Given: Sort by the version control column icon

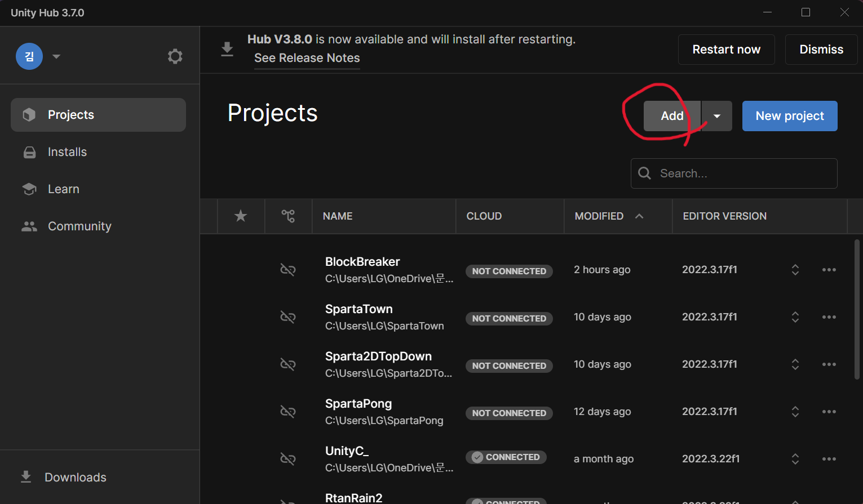Looking at the screenshot, I should [x=288, y=216].
